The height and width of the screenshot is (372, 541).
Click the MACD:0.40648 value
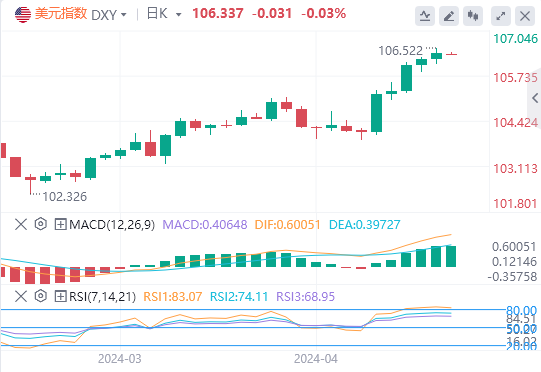click(x=205, y=225)
